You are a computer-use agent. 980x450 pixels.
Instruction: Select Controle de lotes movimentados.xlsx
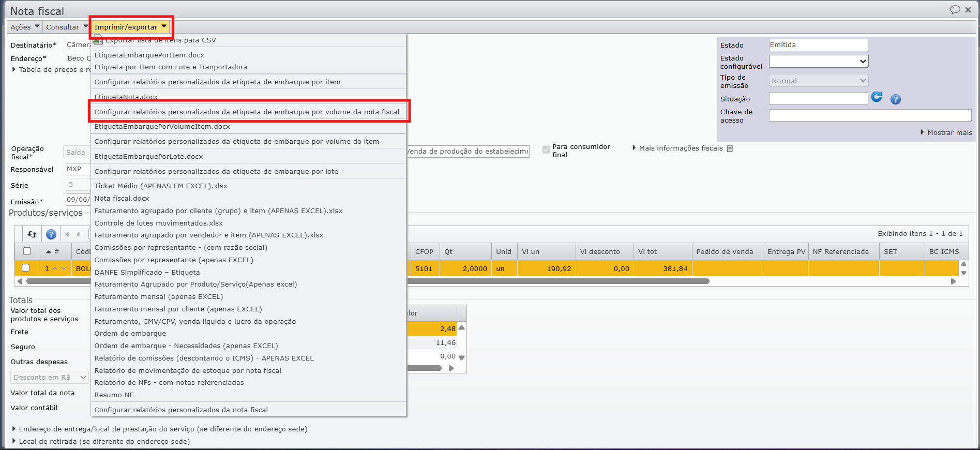(249, 223)
